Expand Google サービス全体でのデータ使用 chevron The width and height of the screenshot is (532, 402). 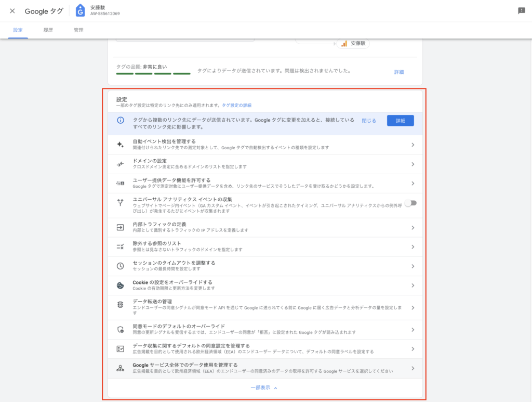tap(413, 368)
